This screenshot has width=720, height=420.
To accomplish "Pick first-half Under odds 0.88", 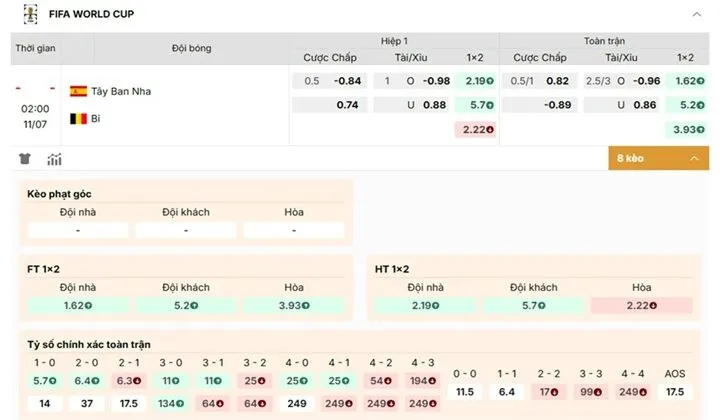I will pyautogui.click(x=412, y=105).
